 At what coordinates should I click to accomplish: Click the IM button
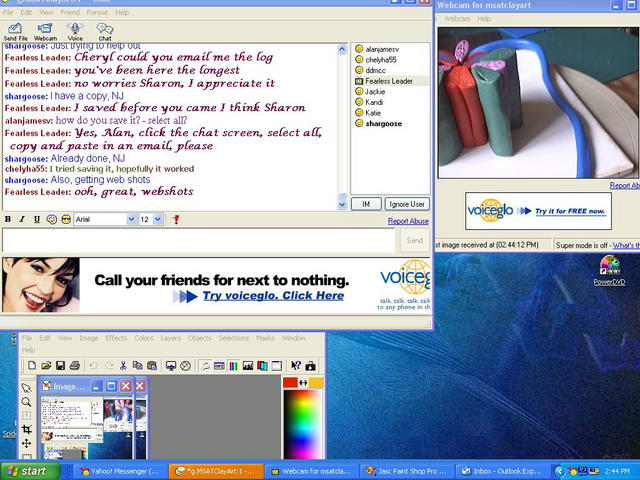pos(366,204)
